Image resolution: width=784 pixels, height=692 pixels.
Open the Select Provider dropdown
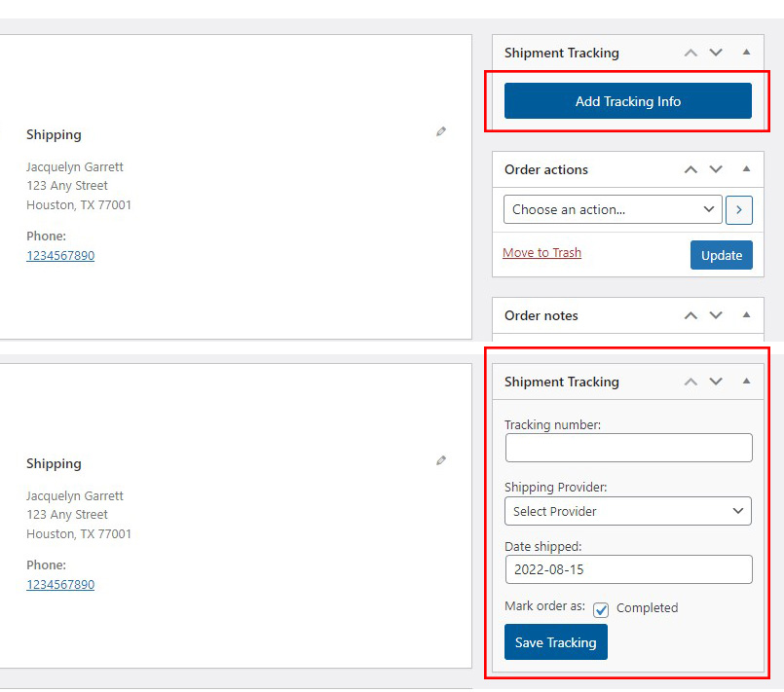pos(628,511)
